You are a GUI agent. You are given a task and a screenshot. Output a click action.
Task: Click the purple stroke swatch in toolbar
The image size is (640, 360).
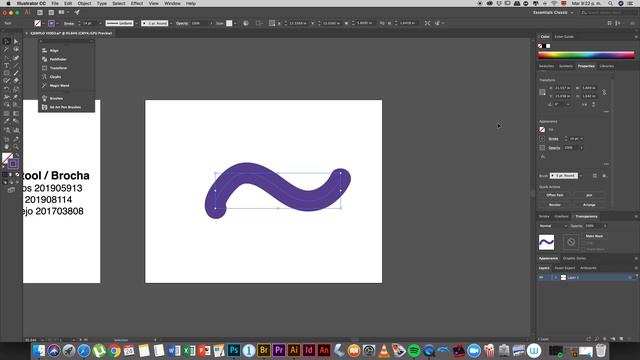pyautogui.click(x=13, y=164)
